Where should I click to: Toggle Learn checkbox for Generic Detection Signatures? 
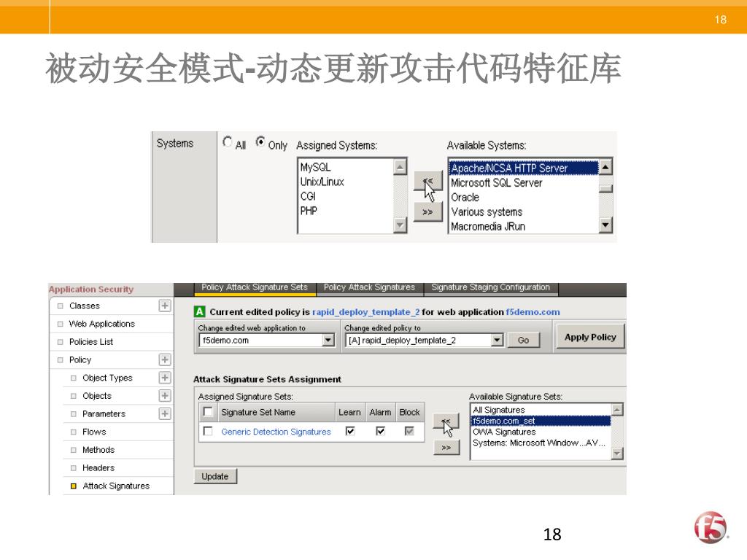[350, 431]
